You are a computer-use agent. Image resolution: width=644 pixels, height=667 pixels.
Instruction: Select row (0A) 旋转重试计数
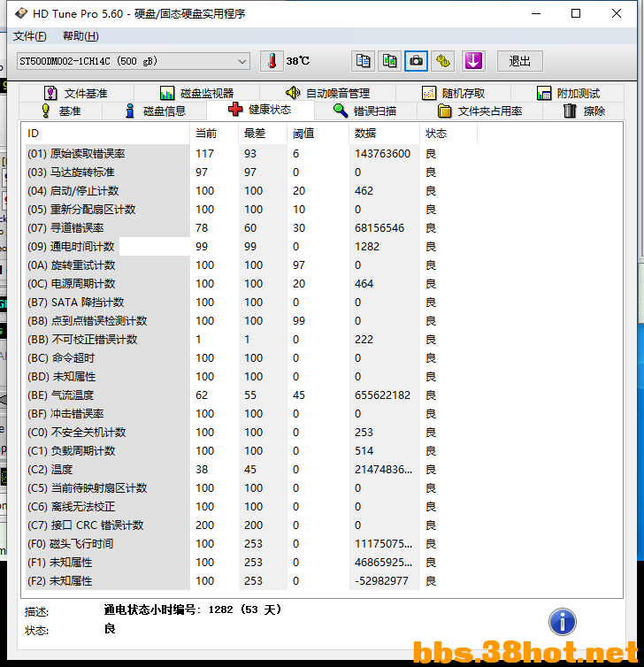(x=251, y=265)
